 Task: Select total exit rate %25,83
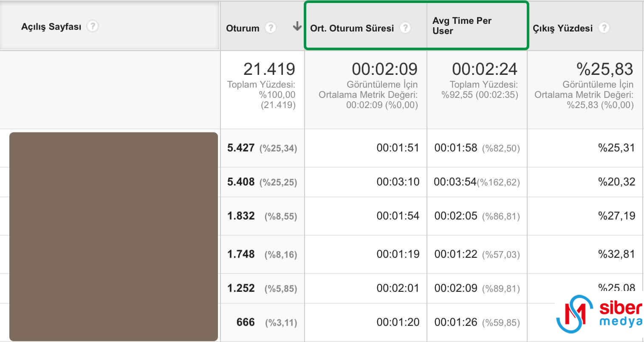click(604, 69)
